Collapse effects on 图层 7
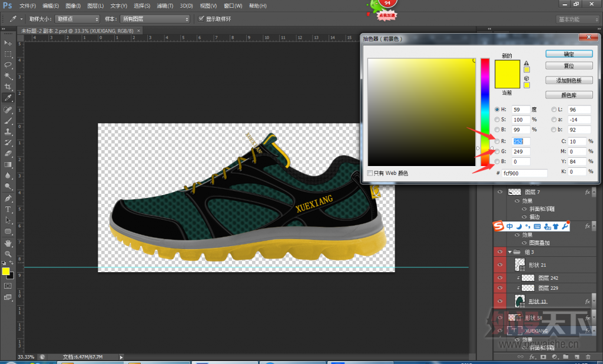 [594, 192]
